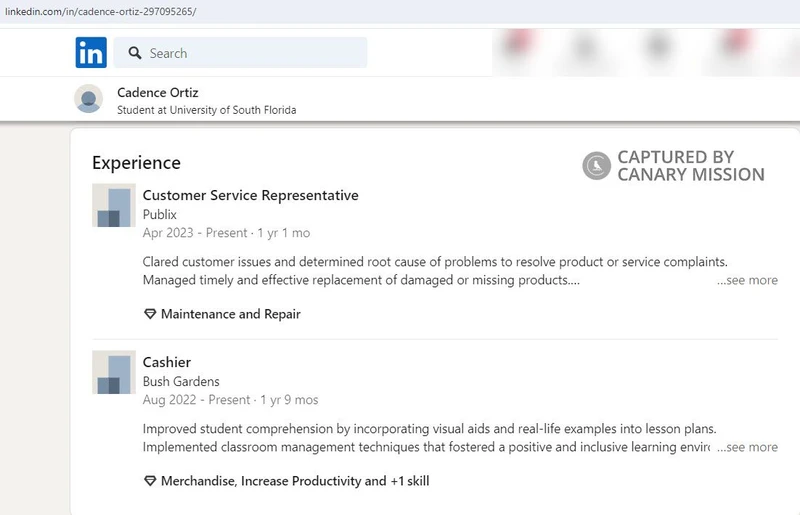Click 'Improved student comprehension' description line

[430, 429]
